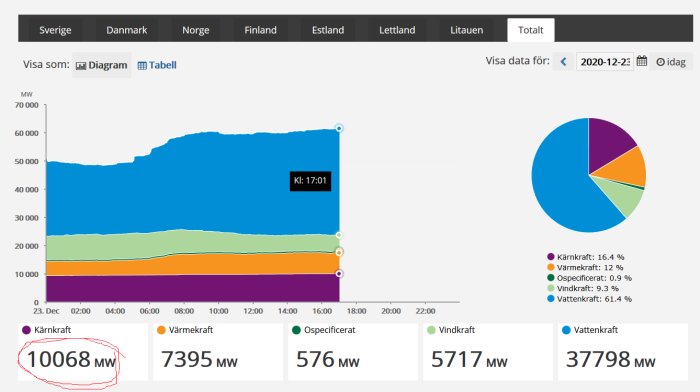Click the orange Värmekraft chart band
This screenshot has height=392, width=700.
192,264
